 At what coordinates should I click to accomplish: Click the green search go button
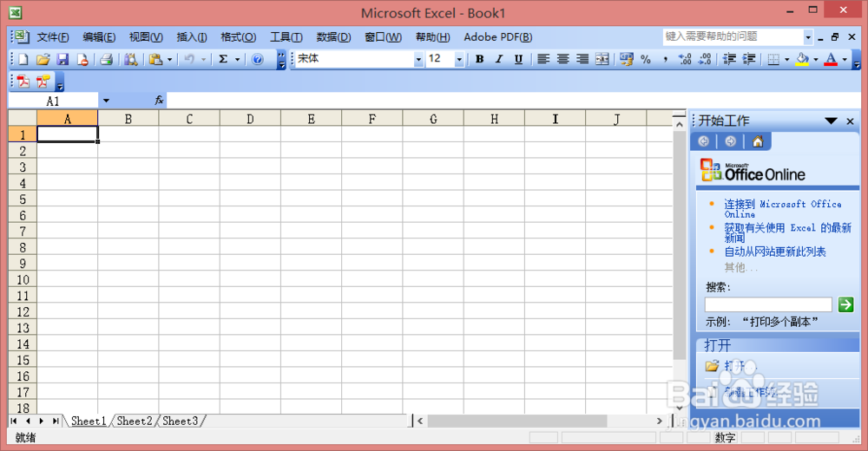pos(845,304)
